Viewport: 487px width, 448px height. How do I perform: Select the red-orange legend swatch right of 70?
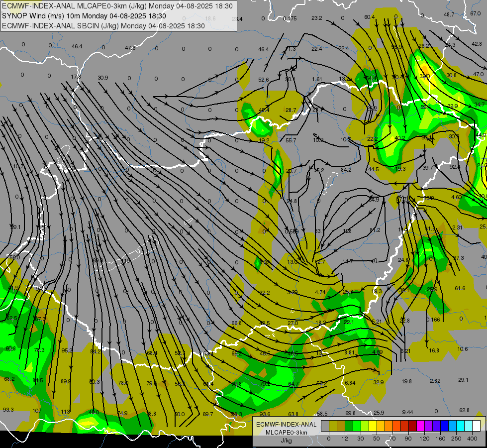397,426
